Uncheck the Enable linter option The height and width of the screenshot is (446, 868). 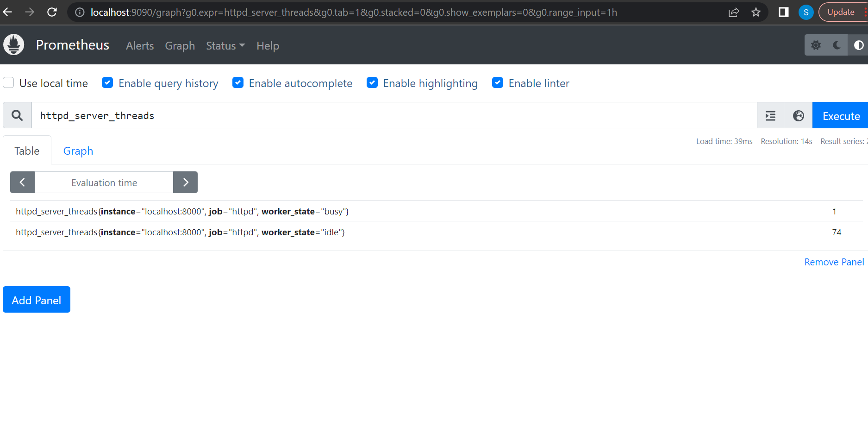pyautogui.click(x=498, y=83)
